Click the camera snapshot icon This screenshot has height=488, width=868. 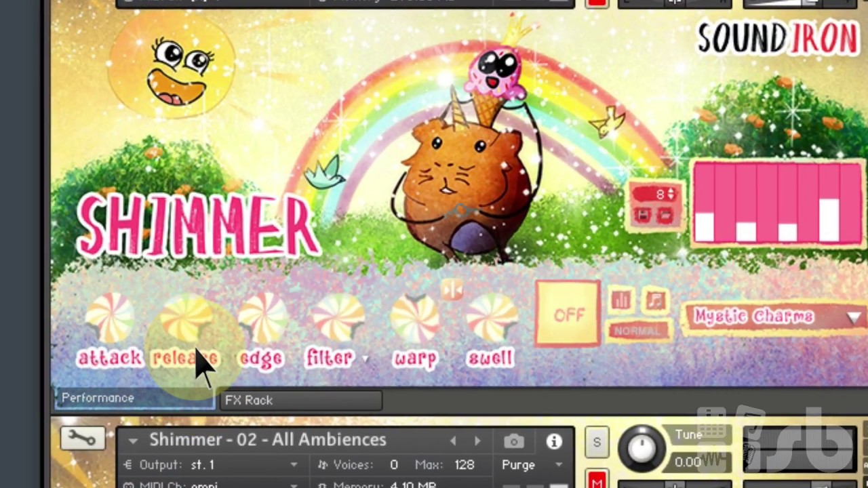514,442
